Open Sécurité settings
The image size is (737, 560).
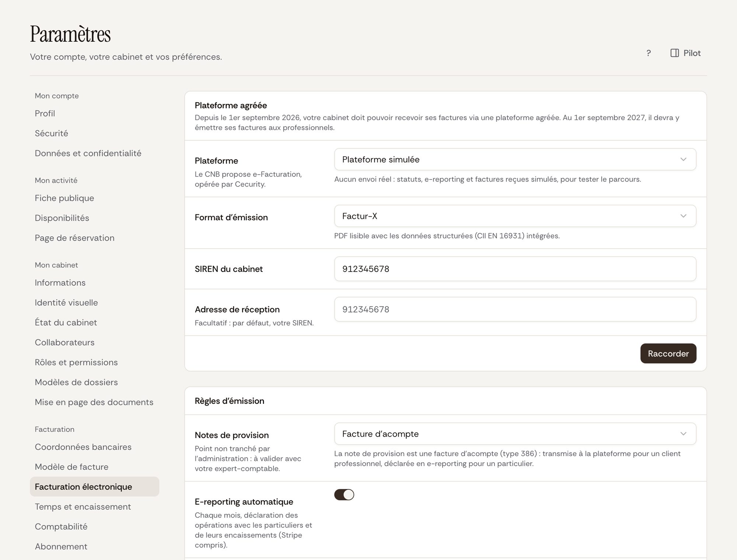[x=94, y=133]
